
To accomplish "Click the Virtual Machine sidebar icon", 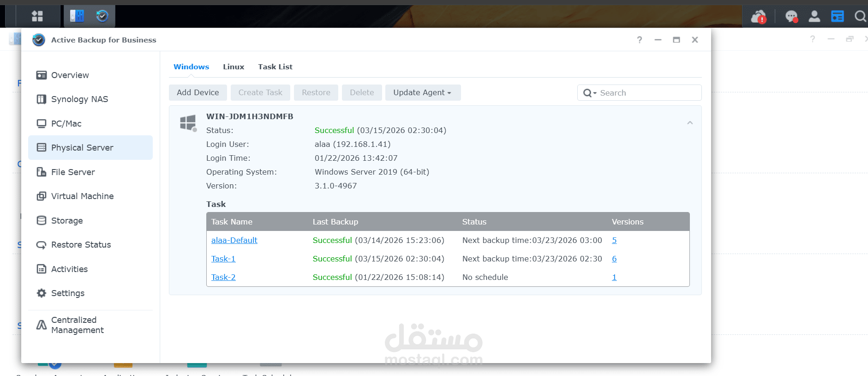I will [x=42, y=196].
